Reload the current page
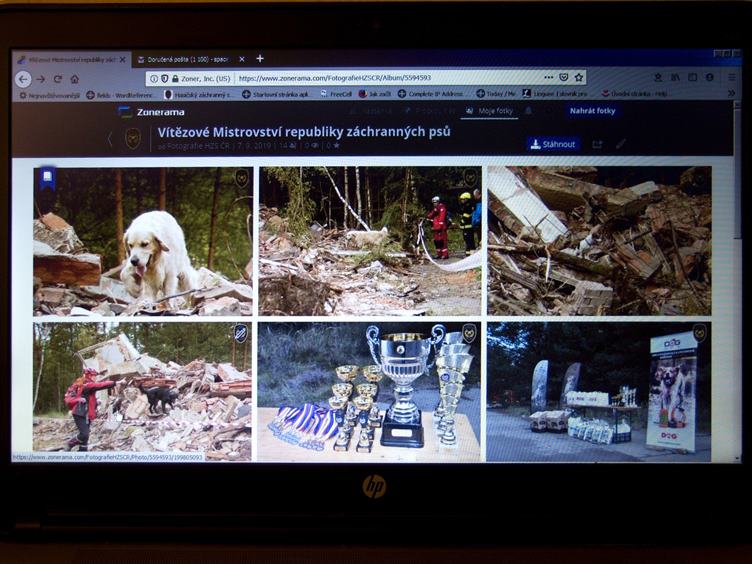 tap(58, 79)
